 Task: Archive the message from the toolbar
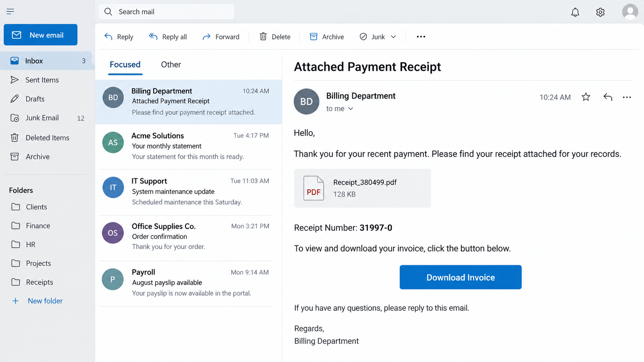point(327,37)
